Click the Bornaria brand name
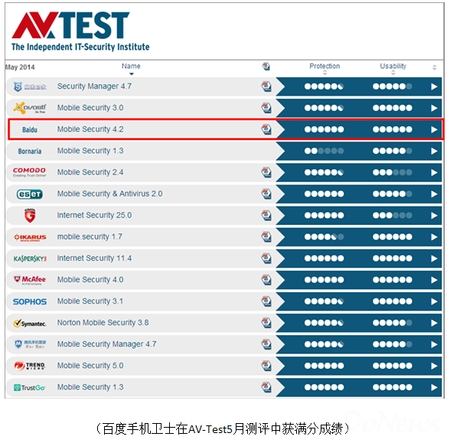 pyautogui.click(x=30, y=151)
